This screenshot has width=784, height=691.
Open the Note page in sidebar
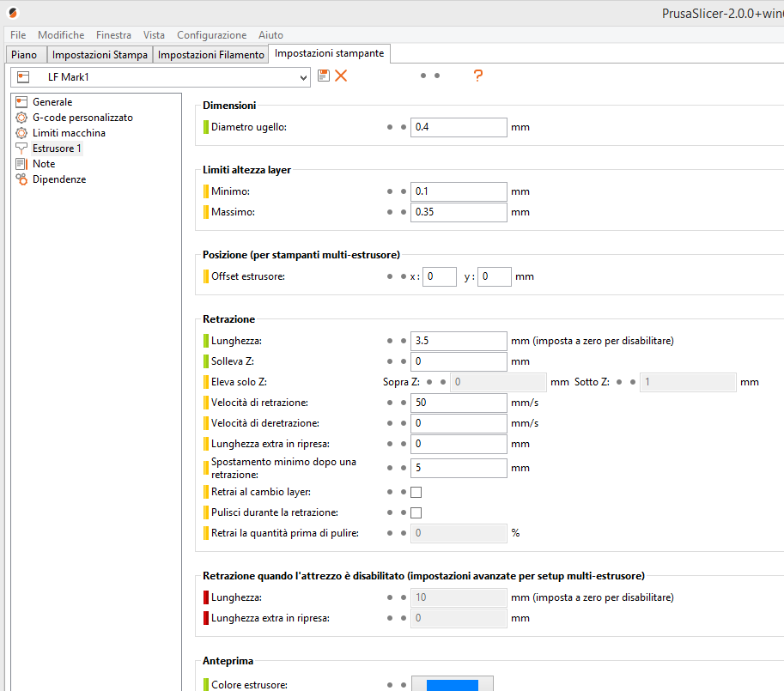tap(44, 164)
